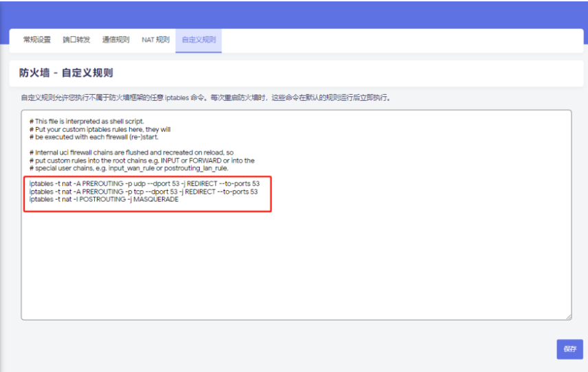
Task: Place cursor on the udp dport 53 REDIRECT line
Action: [144, 184]
